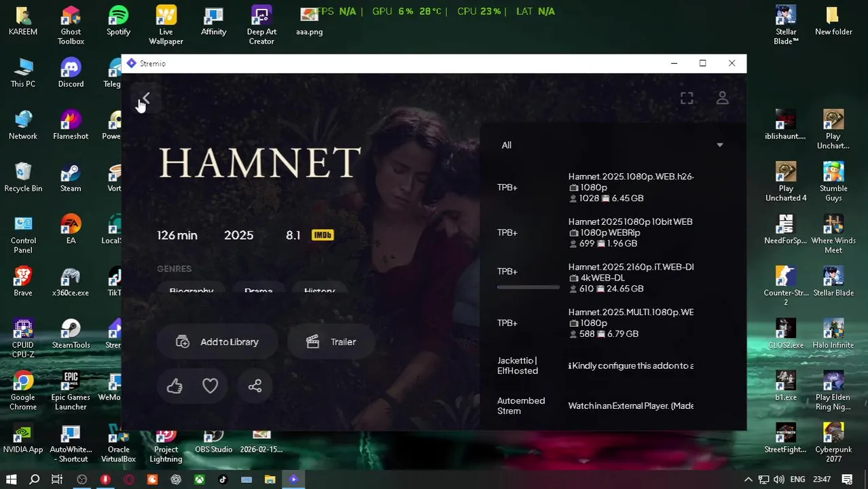Viewport: 868px width, 489px height.
Task: Share the movie via the share icon
Action: (x=255, y=386)
